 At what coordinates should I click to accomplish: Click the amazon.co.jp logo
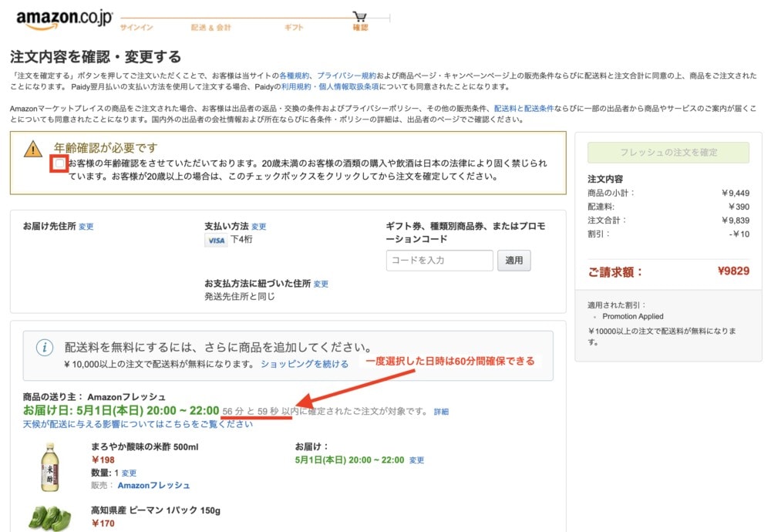point(65,20)
